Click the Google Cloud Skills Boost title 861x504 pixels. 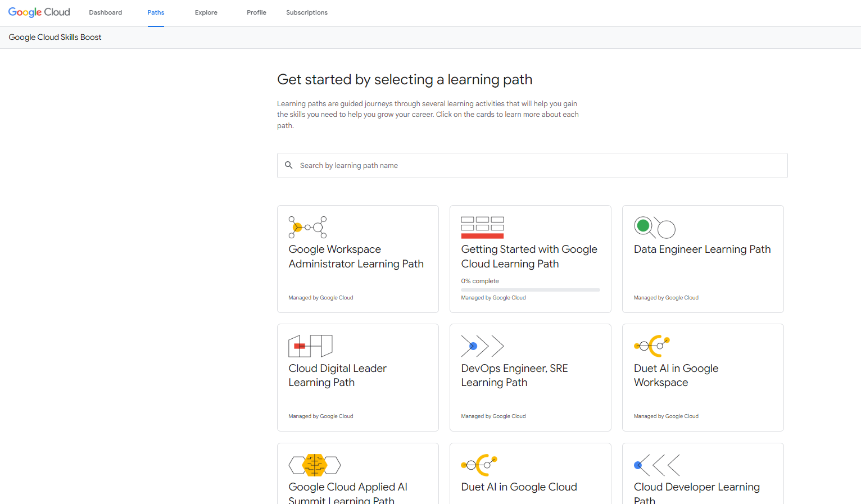[55, 37]
